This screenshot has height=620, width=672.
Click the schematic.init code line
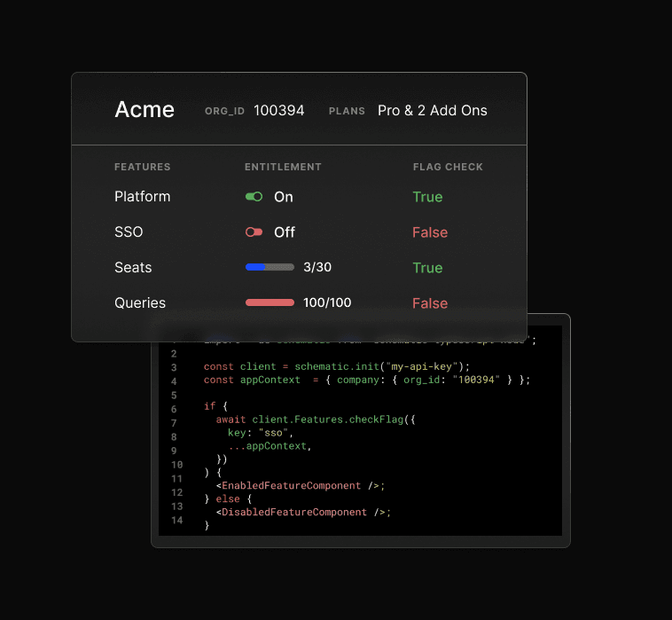tap(337, 366)
